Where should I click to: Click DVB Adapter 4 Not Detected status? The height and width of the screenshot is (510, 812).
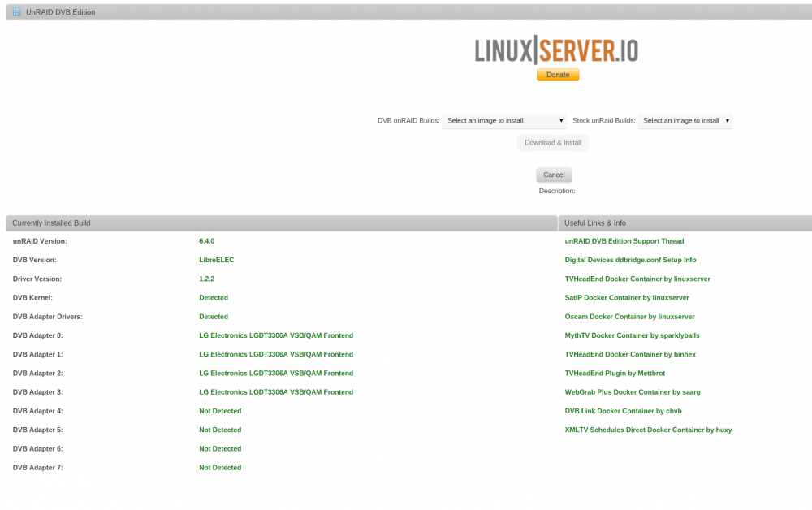220,411
